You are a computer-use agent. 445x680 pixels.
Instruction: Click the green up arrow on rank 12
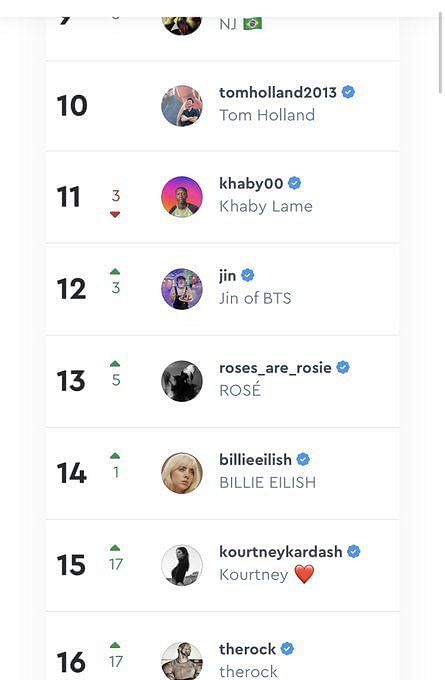115,271
